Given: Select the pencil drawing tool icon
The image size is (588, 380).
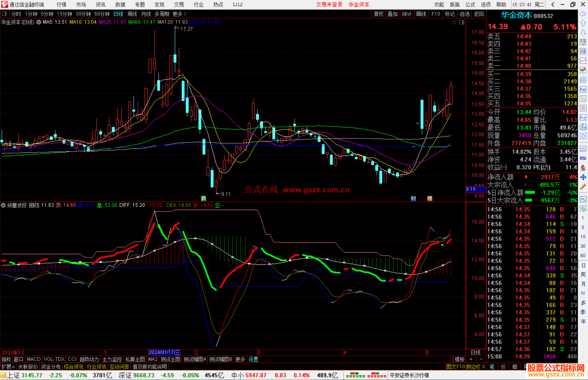Looking at the screenshot, I should [583, 187].
